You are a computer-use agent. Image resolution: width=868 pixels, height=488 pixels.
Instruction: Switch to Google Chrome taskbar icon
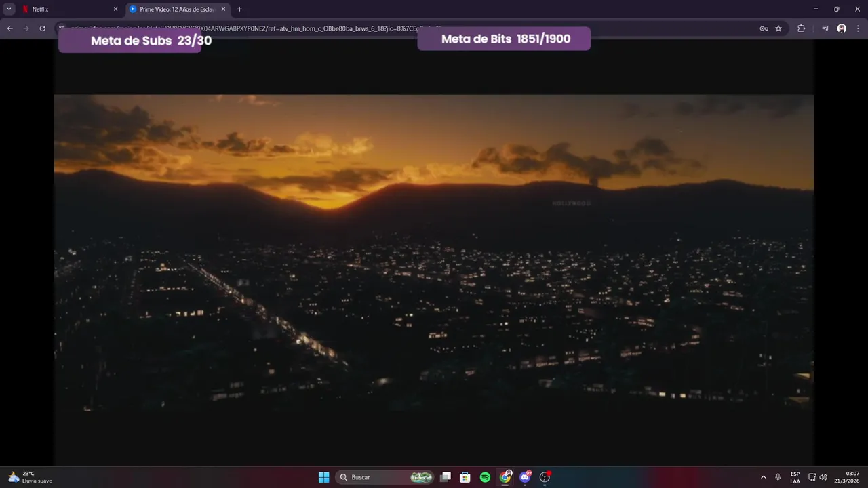pyautogui.click(x=505, y=477)
